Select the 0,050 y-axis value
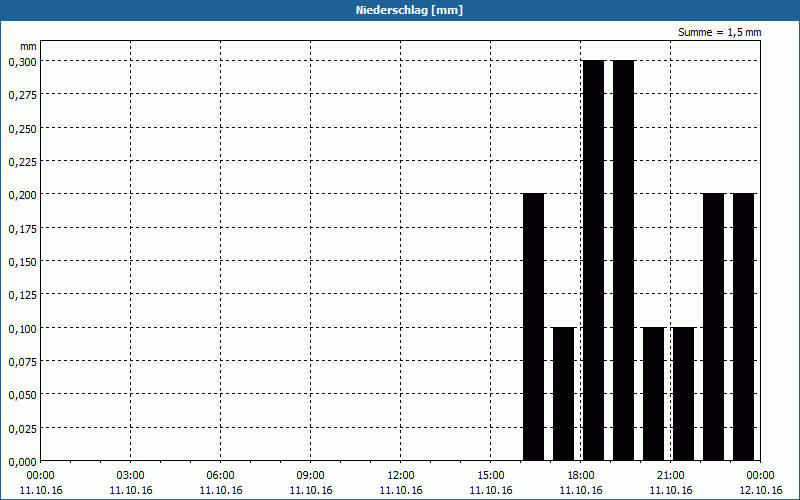 coord(22,395)
